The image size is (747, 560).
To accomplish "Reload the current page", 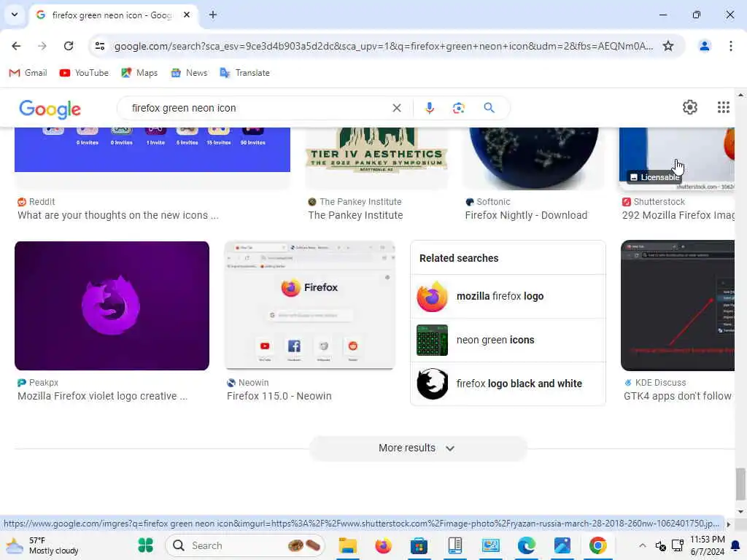I will pos(69,46).
